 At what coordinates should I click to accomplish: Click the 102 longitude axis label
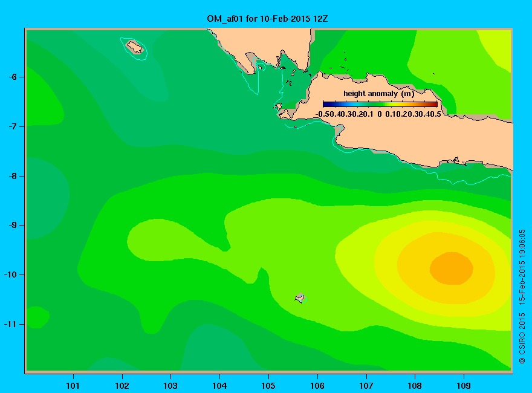pos(122,386)
